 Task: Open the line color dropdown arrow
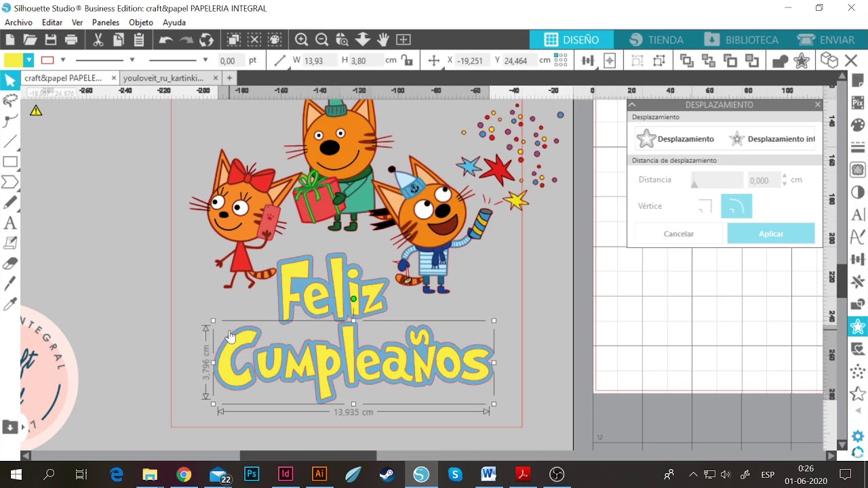coord(63,60)
